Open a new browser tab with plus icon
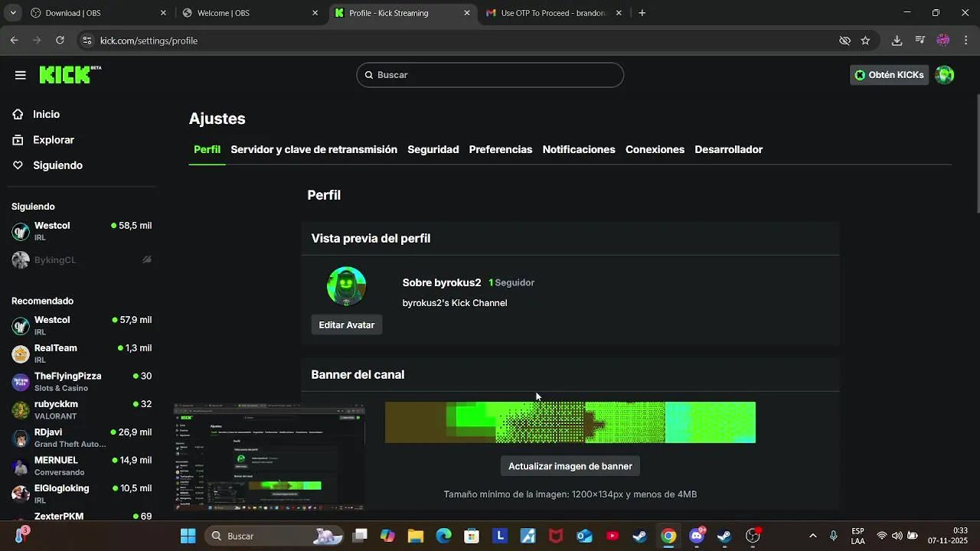Image resolution: width=980 pixels, height=551 pixels. [x=642, y=13]
